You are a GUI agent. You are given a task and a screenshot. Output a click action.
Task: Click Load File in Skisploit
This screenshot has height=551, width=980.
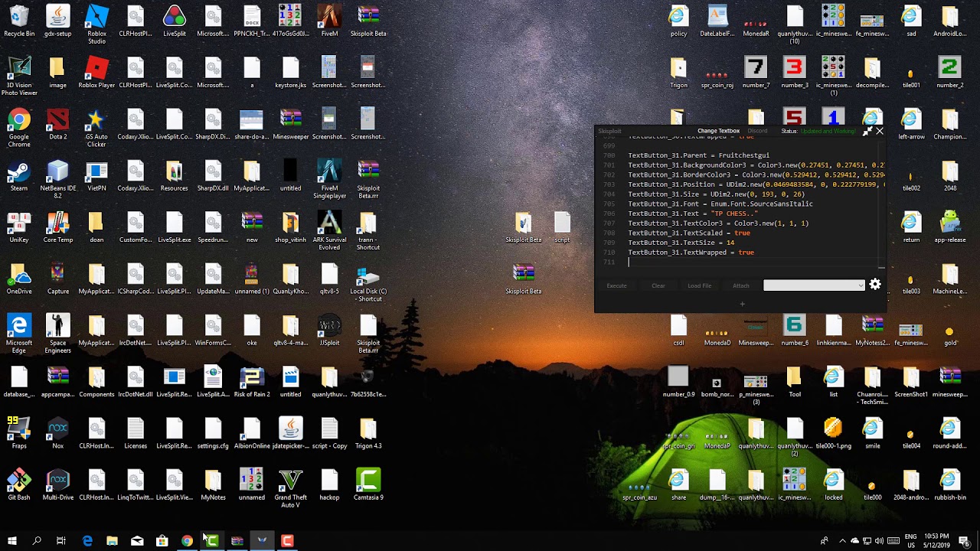pyautogui.click(x=699, y=285)
